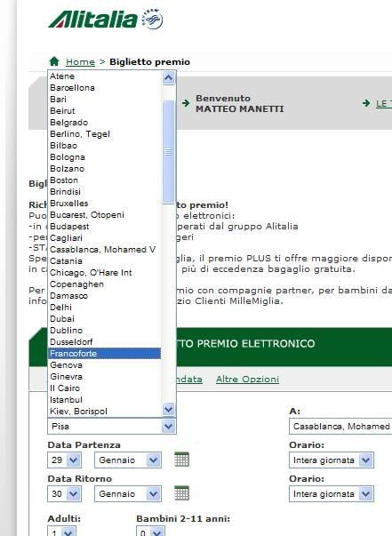Open the Home breadcrumb link

pyautogui.click(x=80, y=62)
